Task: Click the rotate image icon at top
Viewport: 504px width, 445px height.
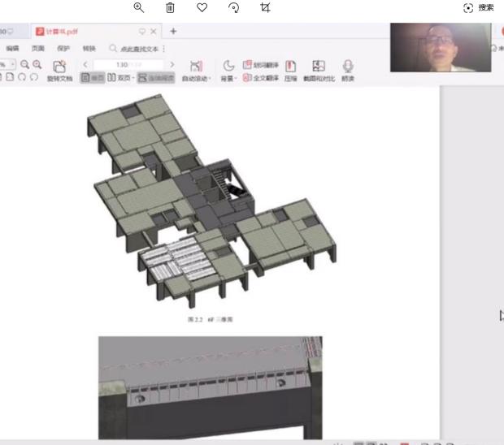Action: pyautogui.click(x=233, y=7)
